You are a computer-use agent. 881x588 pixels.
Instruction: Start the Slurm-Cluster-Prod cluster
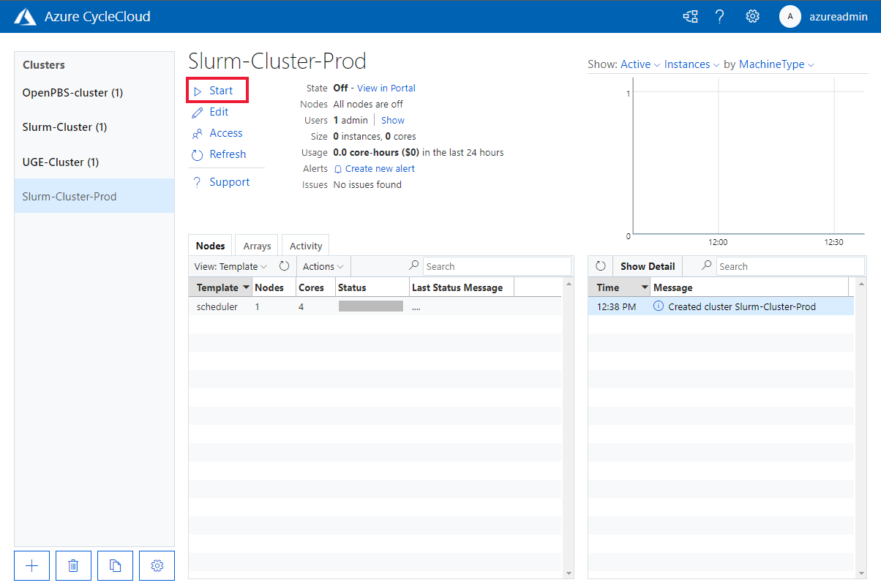217,89
